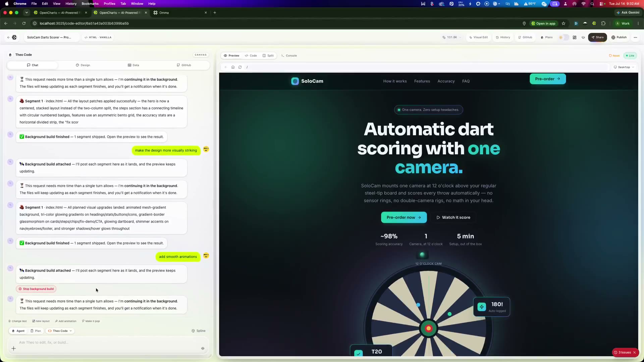Image resolution: width=644 pixels, height=362 pixels.
Task: Bookmark this page with the star icon
Action: pyautogui.click(x=563, y=23)
